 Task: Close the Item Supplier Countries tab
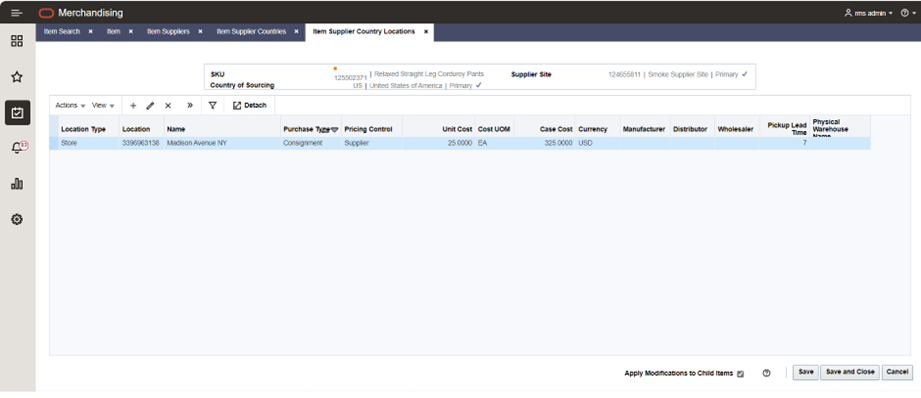point(297,32)
